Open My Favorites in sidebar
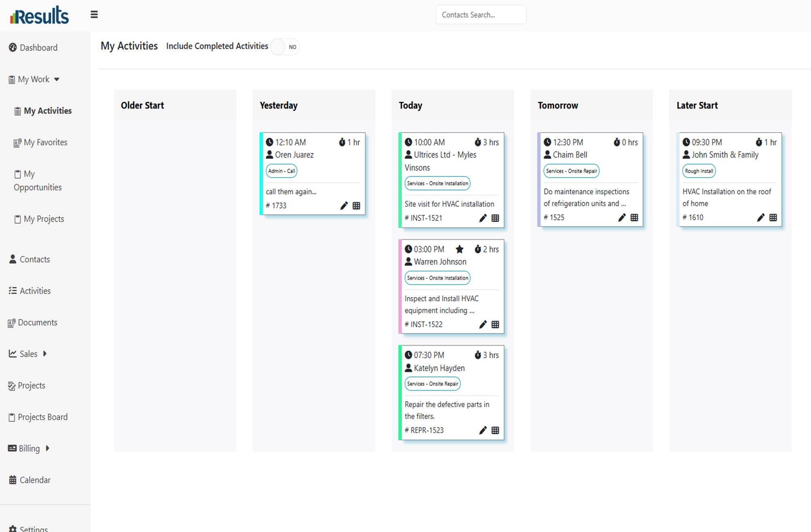This screenshot has height=532, width=811. click(45, 142)
